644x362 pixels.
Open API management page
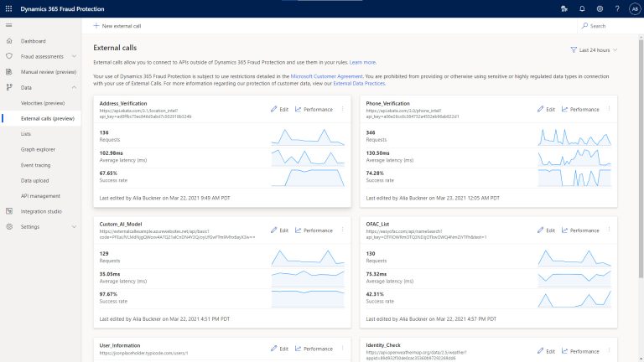[40, 196]
